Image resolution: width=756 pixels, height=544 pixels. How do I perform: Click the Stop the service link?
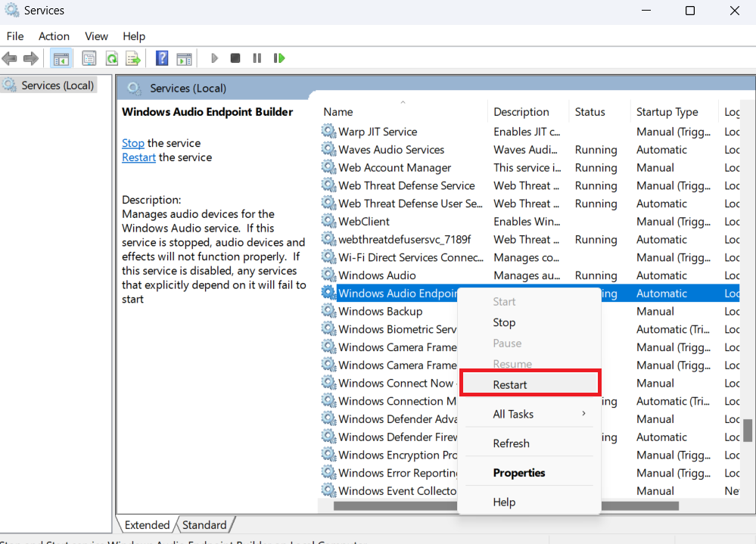point(132,143)
